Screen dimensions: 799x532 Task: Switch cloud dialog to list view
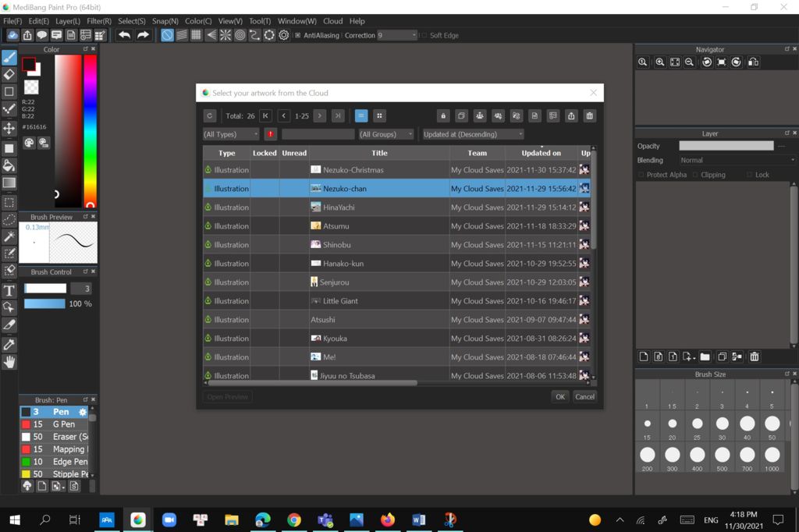[361, 115]
